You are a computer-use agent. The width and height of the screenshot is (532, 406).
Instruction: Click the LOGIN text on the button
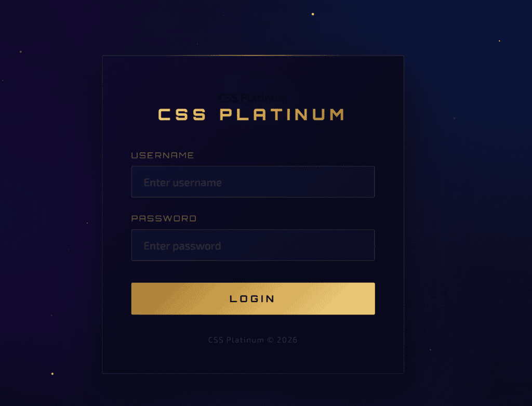[252, 299]
